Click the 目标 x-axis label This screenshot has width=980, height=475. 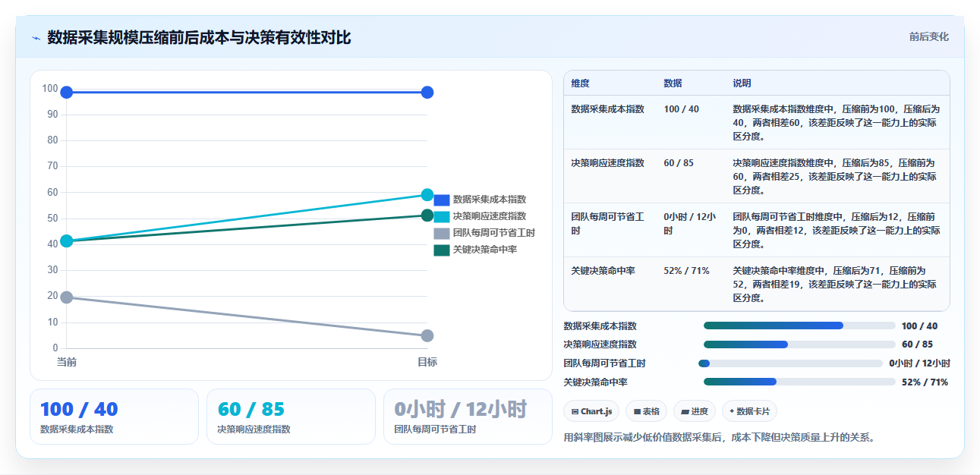[427, 362]
